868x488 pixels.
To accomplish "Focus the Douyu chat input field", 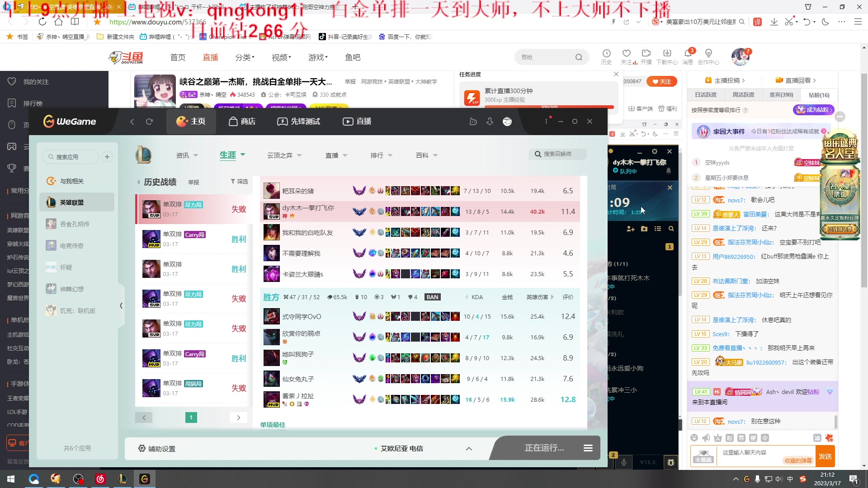I will [765, 456].
